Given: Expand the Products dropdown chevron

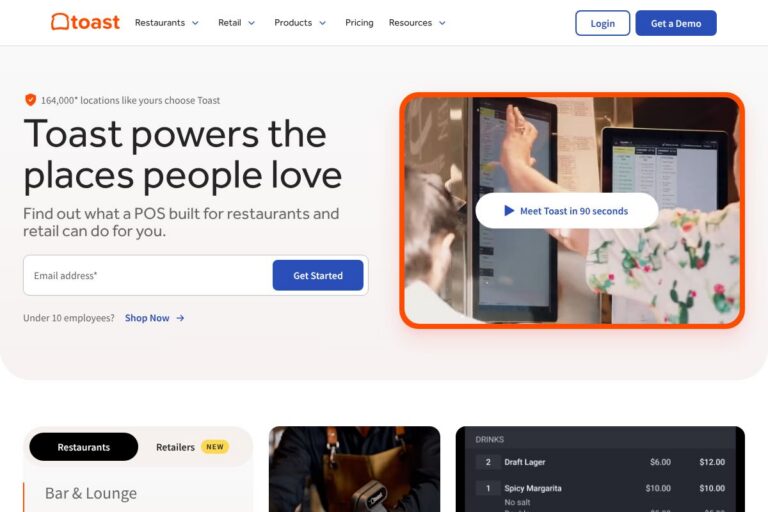Looking at the screenshot, I should click(322, 23).
